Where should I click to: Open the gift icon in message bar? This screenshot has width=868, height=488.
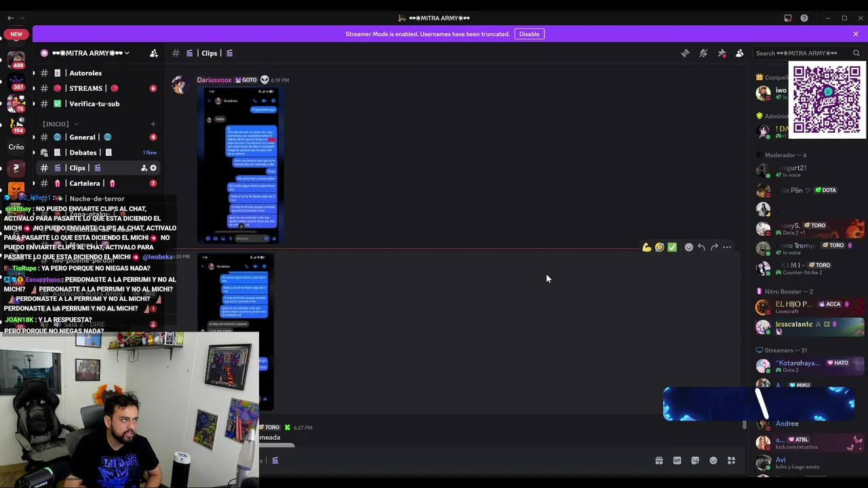[658, 461]
